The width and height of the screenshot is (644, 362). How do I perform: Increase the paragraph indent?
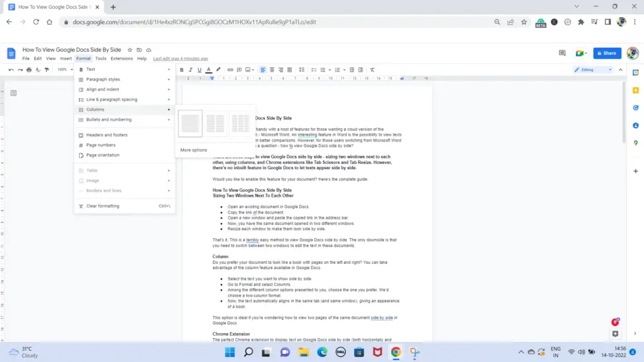360,70
